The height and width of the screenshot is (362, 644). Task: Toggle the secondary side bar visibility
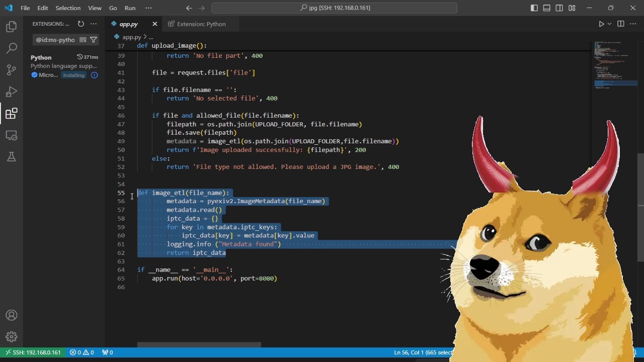click(x=559, y=8)
